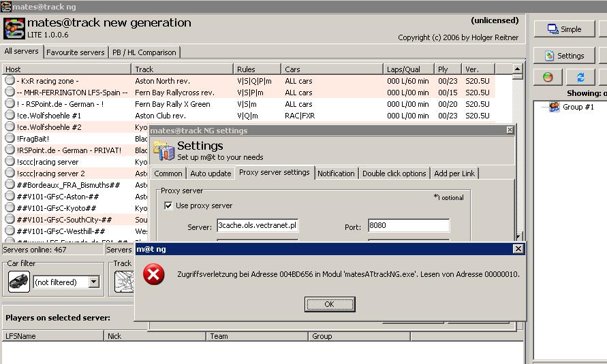This screenshot has width=607, height=364.
Task: Open PB / HL Comparison tab
Action: click(144, 52)
